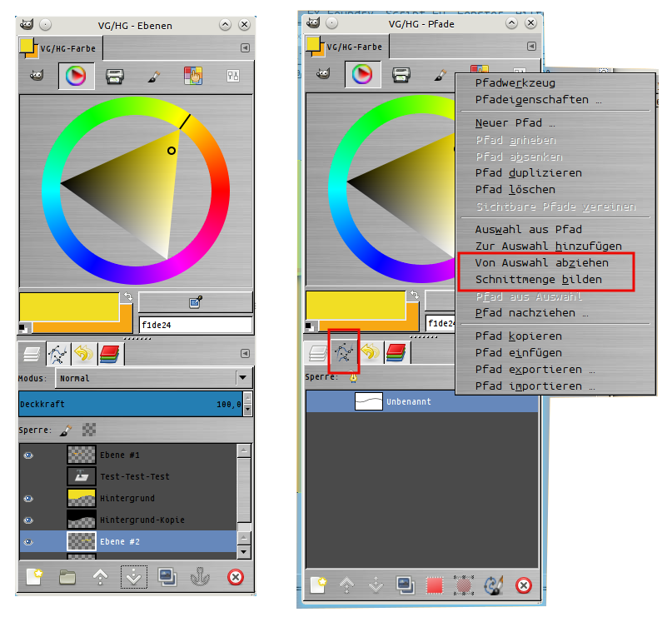Toggle path lock icon in Pfade window

pyautogui.click(x=353, y=377)
